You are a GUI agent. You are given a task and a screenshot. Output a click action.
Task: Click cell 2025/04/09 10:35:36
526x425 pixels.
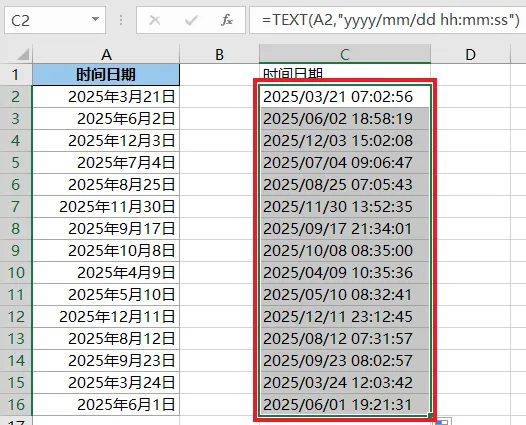pos(345,273)
